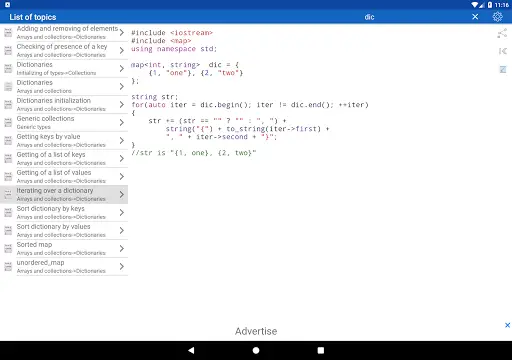This screenshot has height=360, width=512.
Task: Expand chevron for 'Dictionaries initialization'
Action: tap(122, 104)
